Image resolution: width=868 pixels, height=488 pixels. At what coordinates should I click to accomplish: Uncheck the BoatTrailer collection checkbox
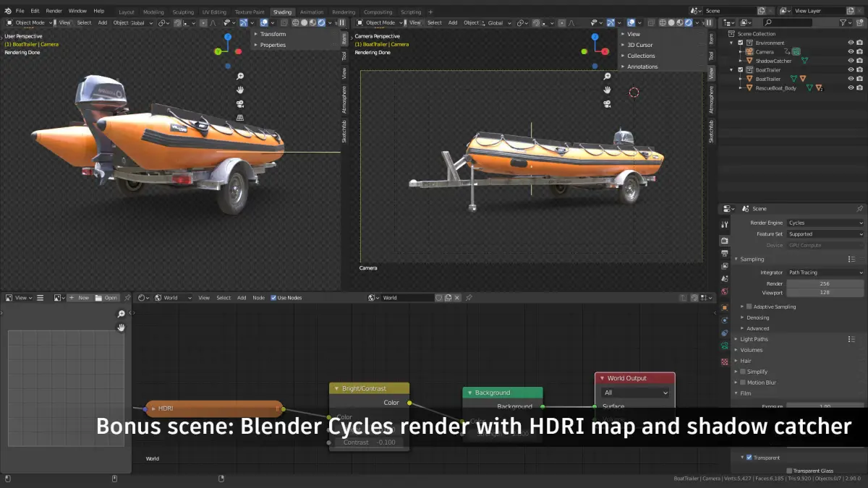pos(740,70)
